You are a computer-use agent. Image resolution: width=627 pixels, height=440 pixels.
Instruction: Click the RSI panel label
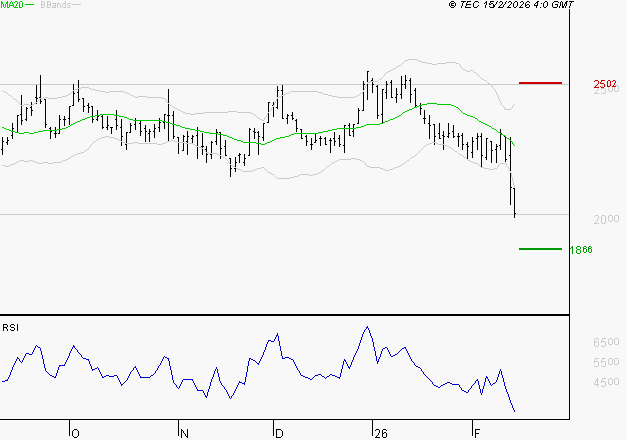[10, 328]
